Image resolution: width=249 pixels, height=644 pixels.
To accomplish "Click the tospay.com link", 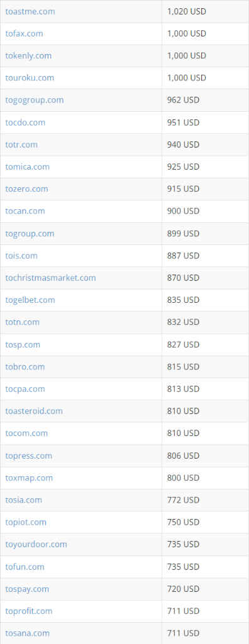I will [27, 589].
